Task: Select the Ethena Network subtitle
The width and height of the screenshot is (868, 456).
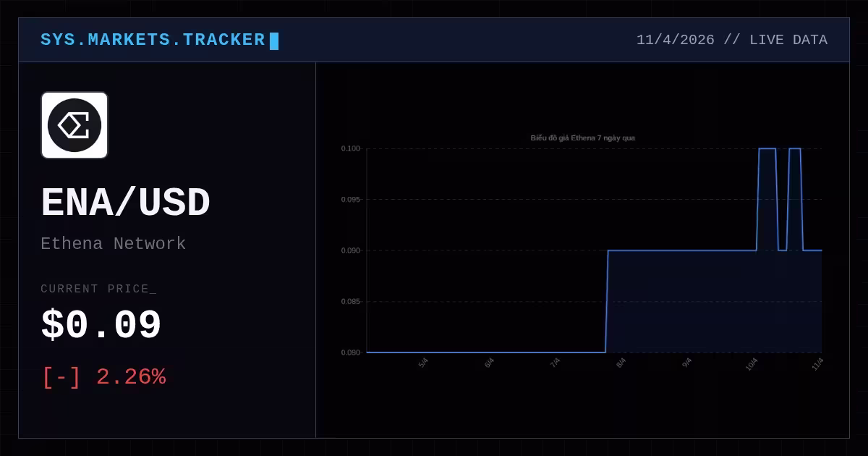Action: [114, 244]
